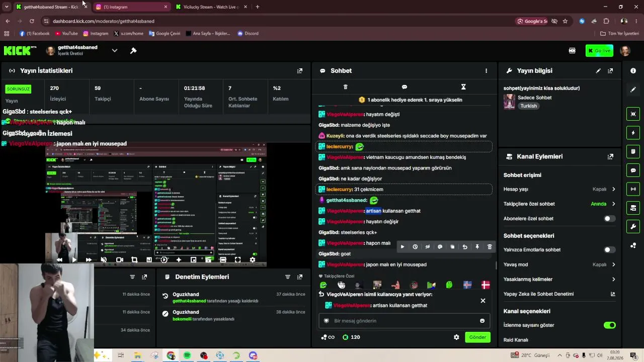Open Chrome from the taskbar
The height and width of the screenshot is (362, 644).
(x=171, y=355)
